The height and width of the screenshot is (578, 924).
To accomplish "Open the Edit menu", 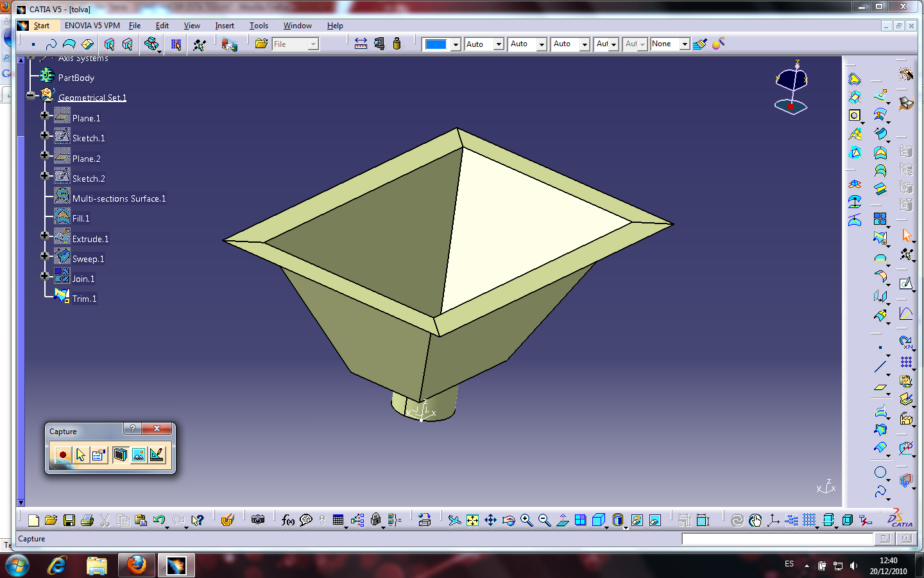I will (162, 26).
